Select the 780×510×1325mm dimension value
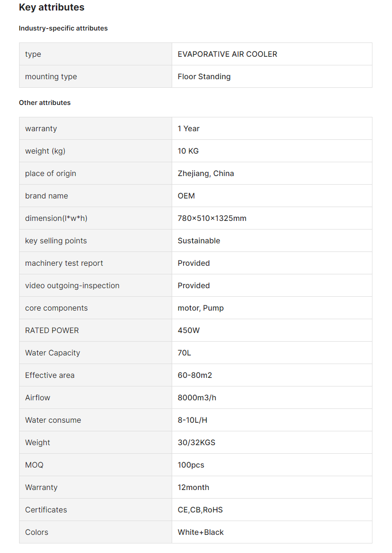This screenshot has width=392, height=553. 212,219
